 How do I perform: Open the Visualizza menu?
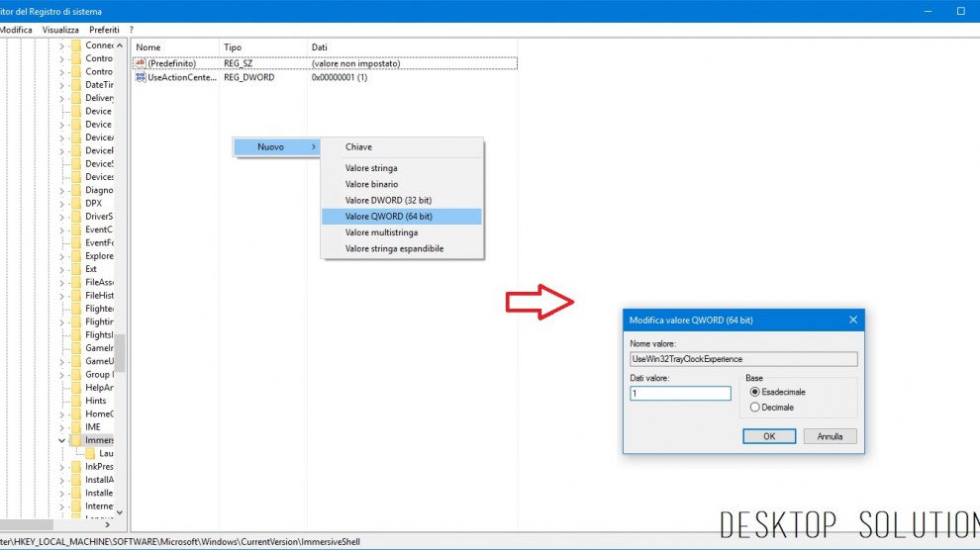[x=60, y=30]
